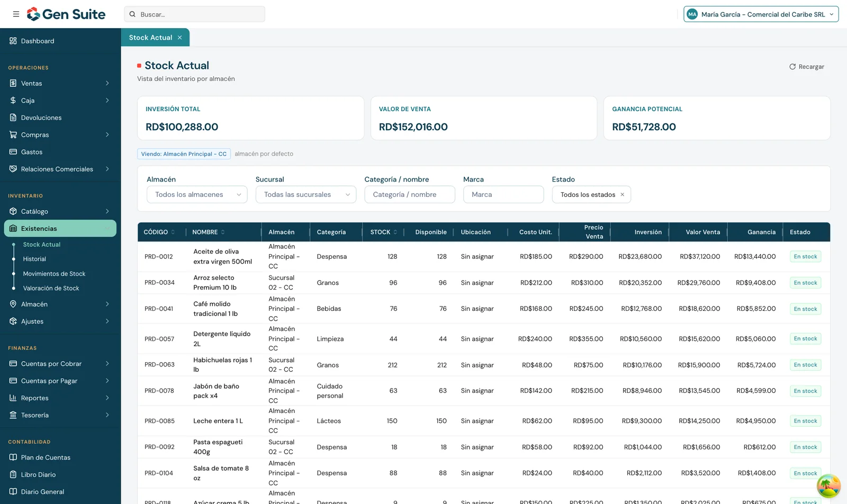Focus the Buscar search field

click(194, 14)
